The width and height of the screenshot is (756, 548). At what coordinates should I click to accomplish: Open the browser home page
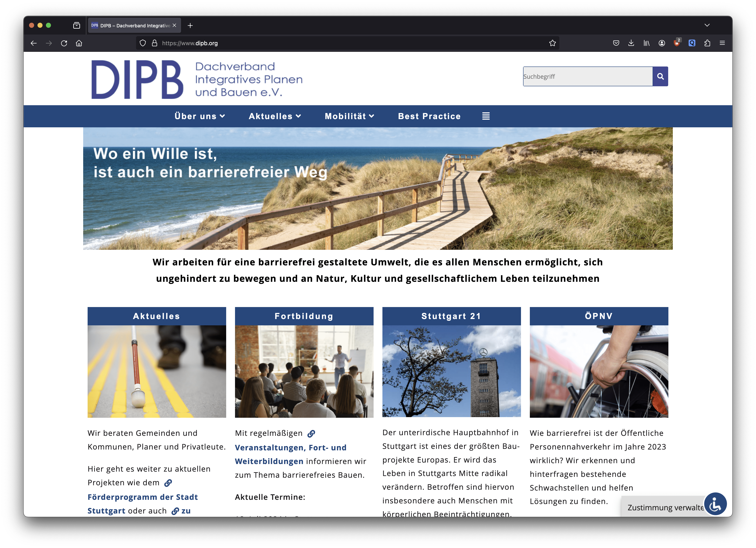[79, 43]
